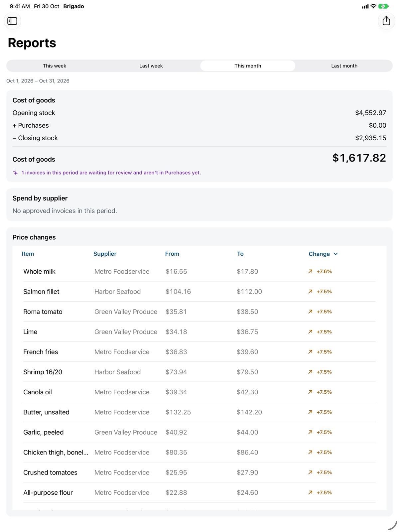The height and width of the screenshot is (532, 399).
Task: Click the +7.6% change value
Action: point(324,271)
